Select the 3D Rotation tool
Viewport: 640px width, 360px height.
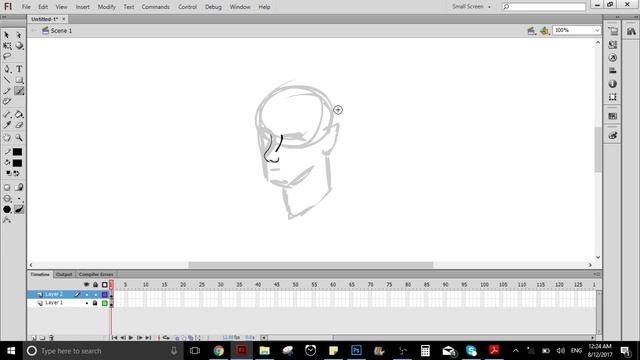pyautogui.click(x=19, y=46)
